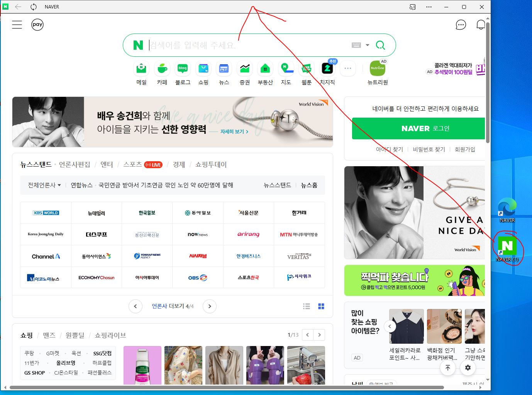Open 세일러카라로 포인트 product thumbnail
The width and height of the screenshot is (532, 395).
(407, 326)
